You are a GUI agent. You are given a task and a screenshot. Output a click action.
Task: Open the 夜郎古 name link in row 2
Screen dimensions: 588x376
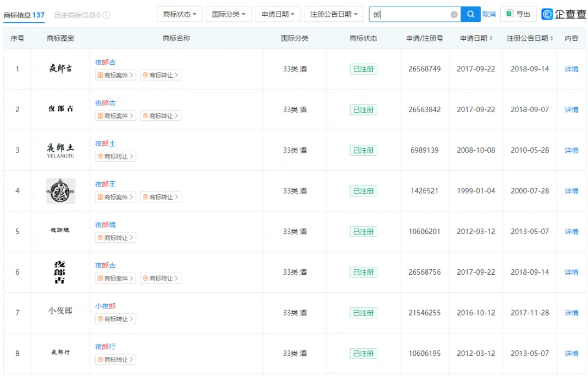(x=106, y=103)
